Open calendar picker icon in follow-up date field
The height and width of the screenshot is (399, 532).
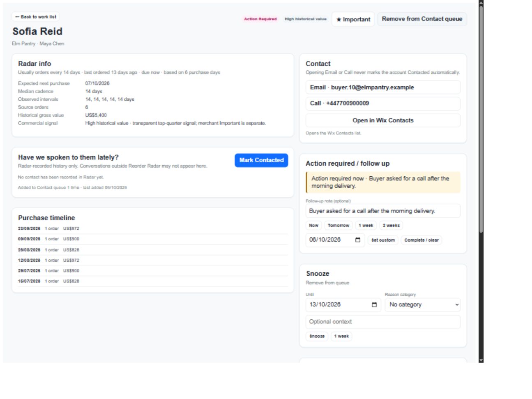click(357, 240)
